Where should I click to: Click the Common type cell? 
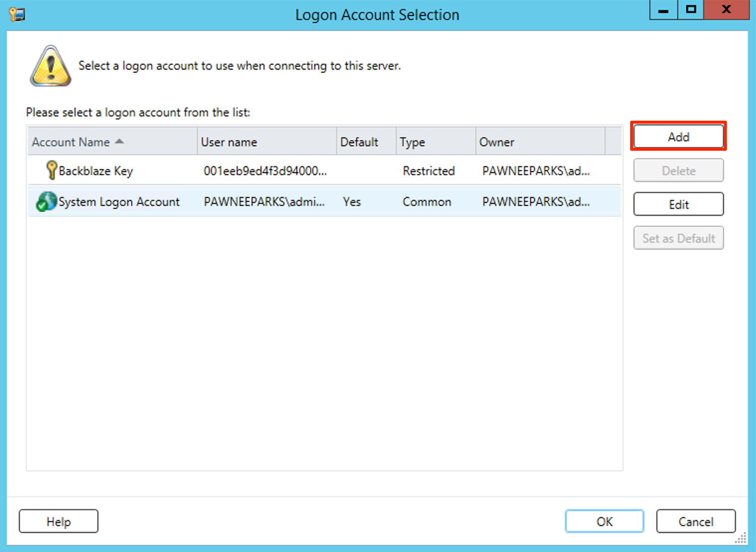[x=427, y=202]
